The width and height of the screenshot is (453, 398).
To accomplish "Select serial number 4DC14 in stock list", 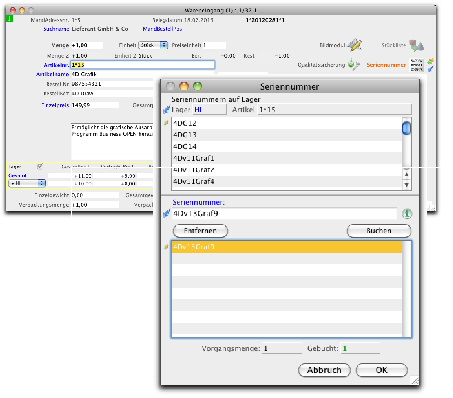I will click(287, 146).
